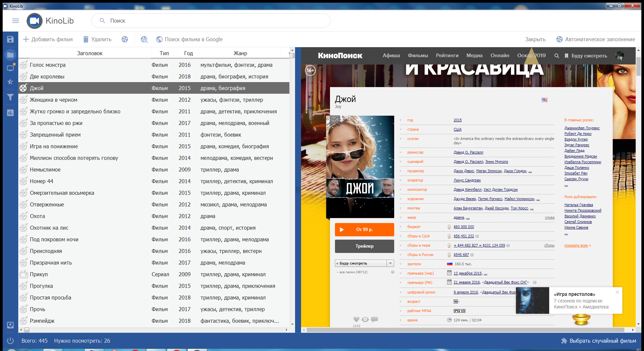Toggle the reel icon of Немыслимое row
The image size is (644, 351).
coord(23,170)
